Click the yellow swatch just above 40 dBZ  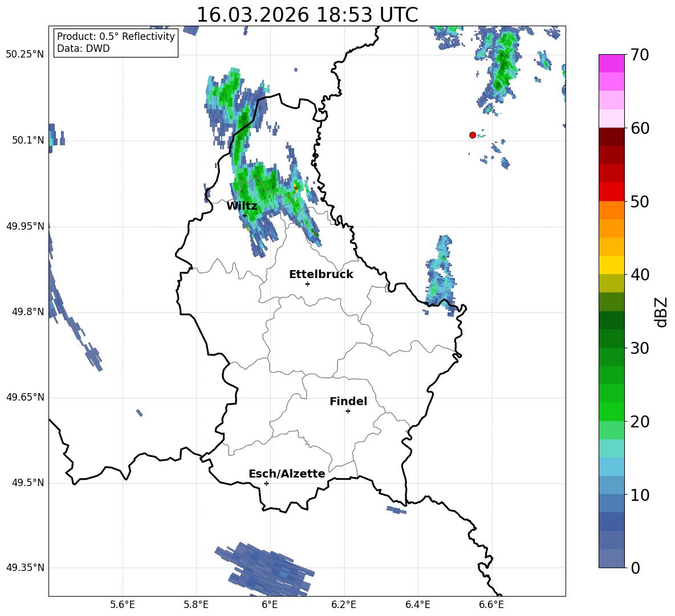pos(612,265)
